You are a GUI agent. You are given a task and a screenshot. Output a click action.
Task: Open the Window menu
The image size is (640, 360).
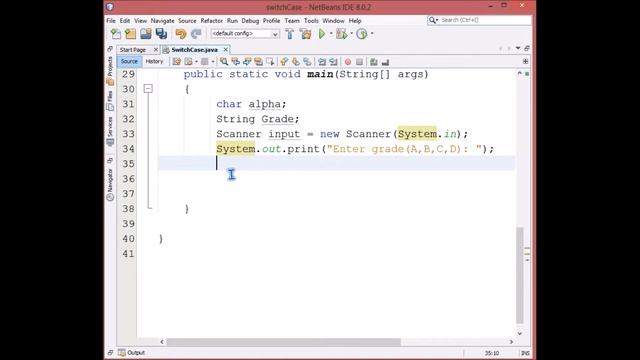click(x=333, y=20)
